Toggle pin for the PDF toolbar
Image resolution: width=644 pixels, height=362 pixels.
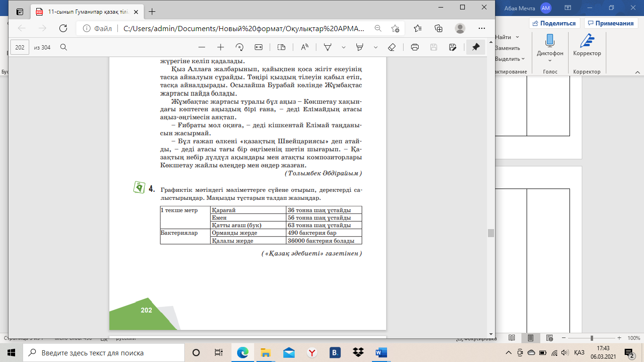point(476,47)
